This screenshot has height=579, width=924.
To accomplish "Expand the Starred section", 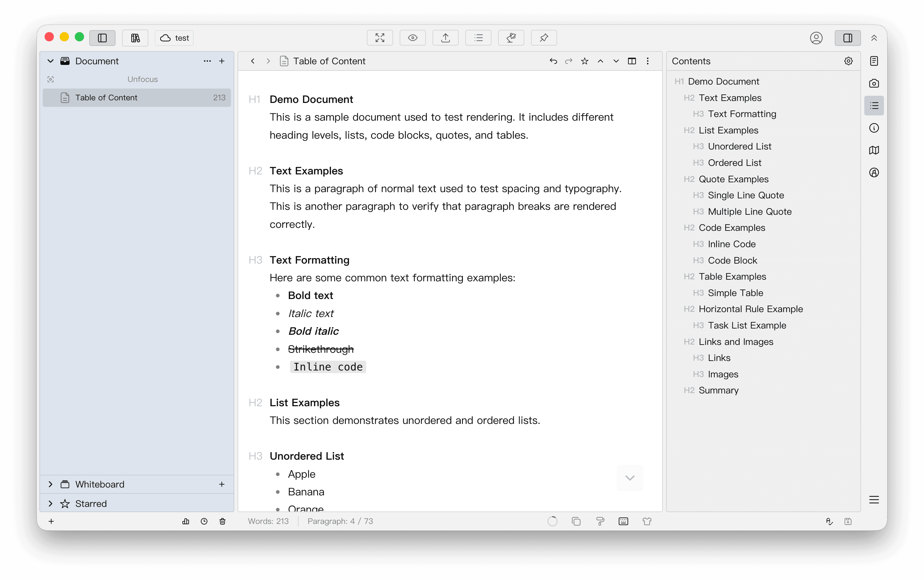I will 50,504.
